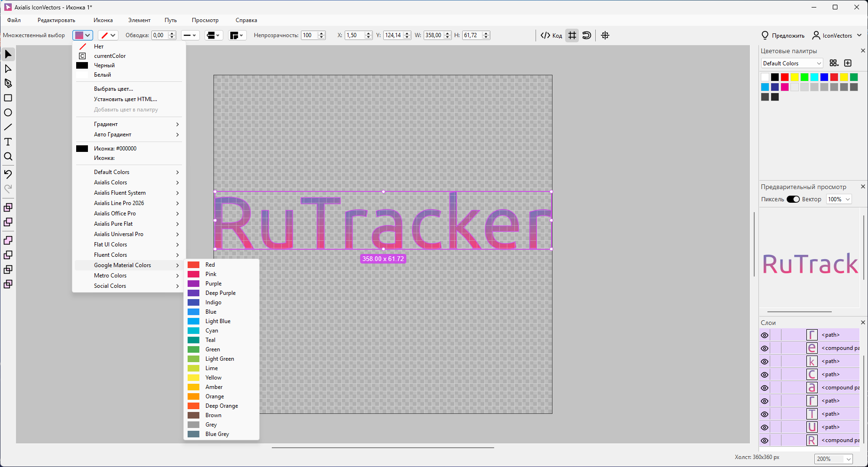The height and width of the screenshot is (467, 868).
Task: Open the fill color dropdown
Action: 83,35
